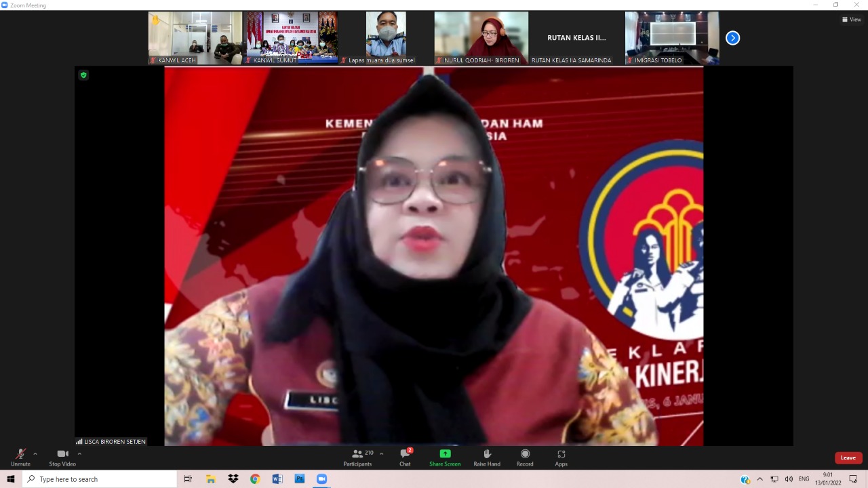The height and width of the screenshot is (488, 868).
Task: Open the Chat panel
Action: [x=405, y=455]
